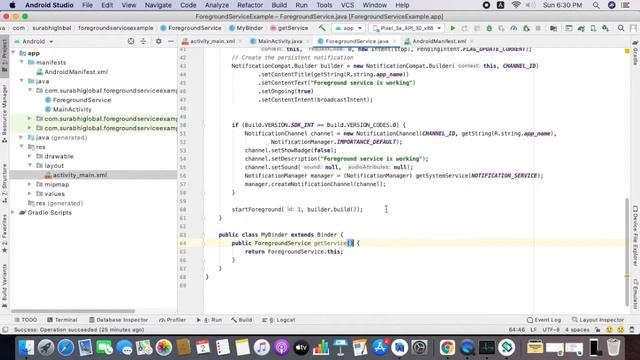Expand the mipmap folder arrow
Viewport: 640px width, 360px height.
[x=30, y=184]
